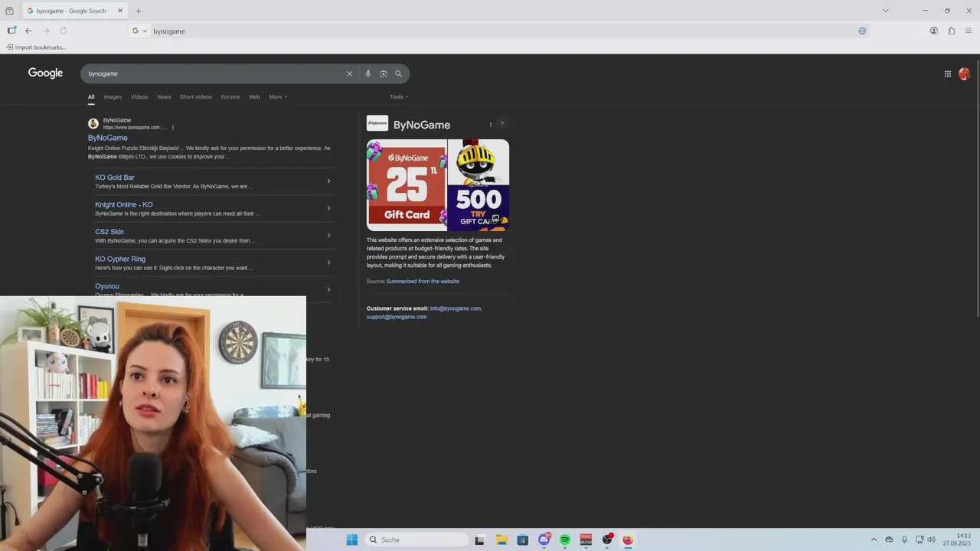
Task: Expand the KO Gold Bar row chevron
Action: tap(328, 181)
